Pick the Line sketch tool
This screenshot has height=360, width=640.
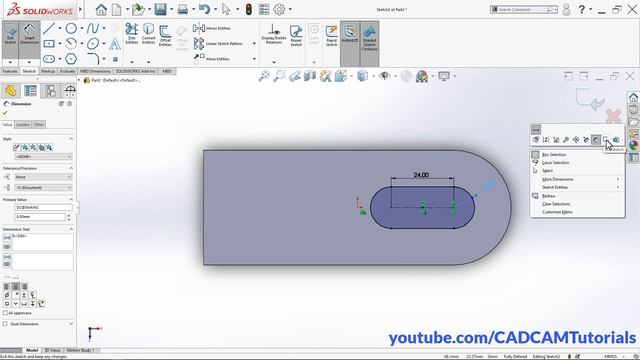49,28
